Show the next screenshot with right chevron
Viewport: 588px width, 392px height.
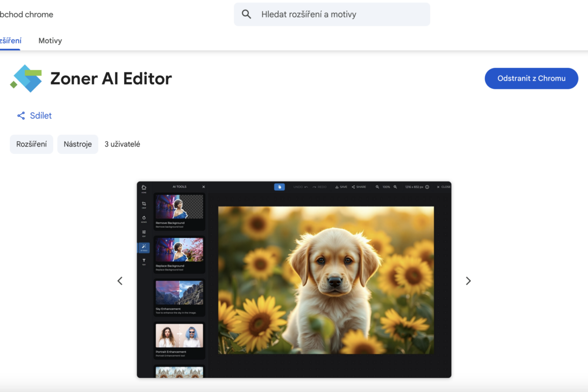point(468,281)
